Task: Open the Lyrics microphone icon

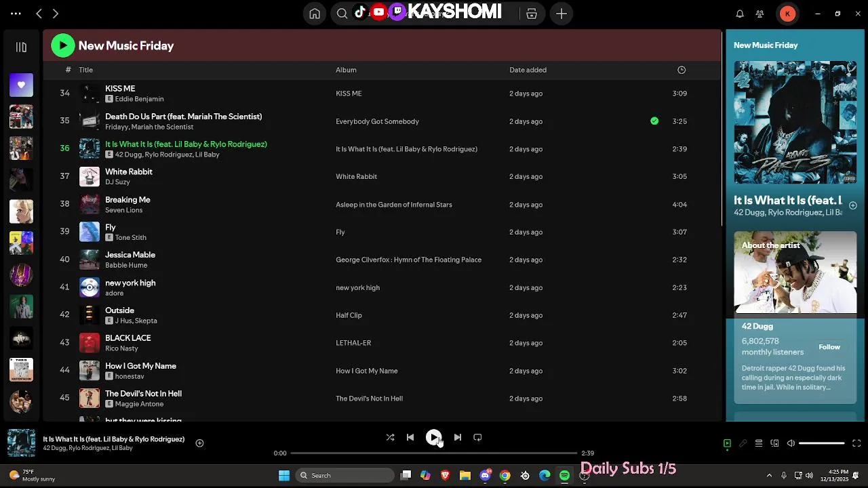Action: point(743,443)
